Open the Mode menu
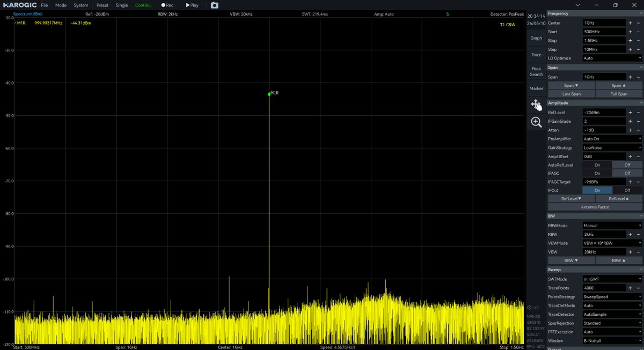Screen dimensions: 644x350 point(61,5)
